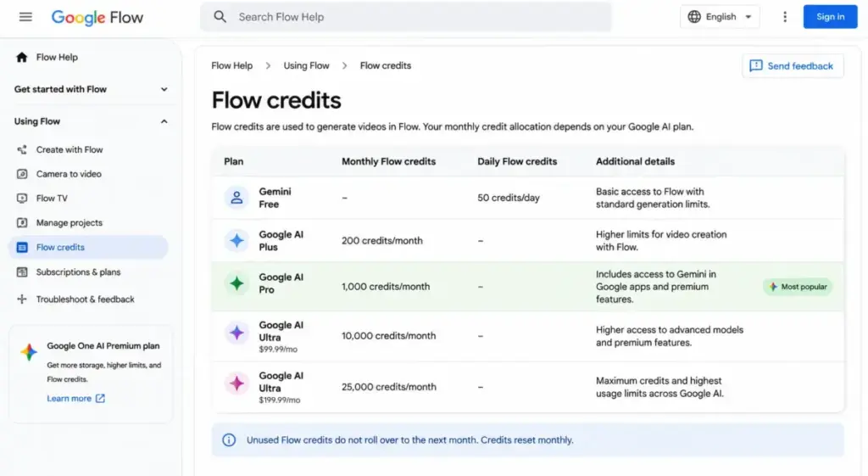Viewport: 868px width, 476px height.
Task: Go to Using Flow breadcrumb link
Action: 306,65
